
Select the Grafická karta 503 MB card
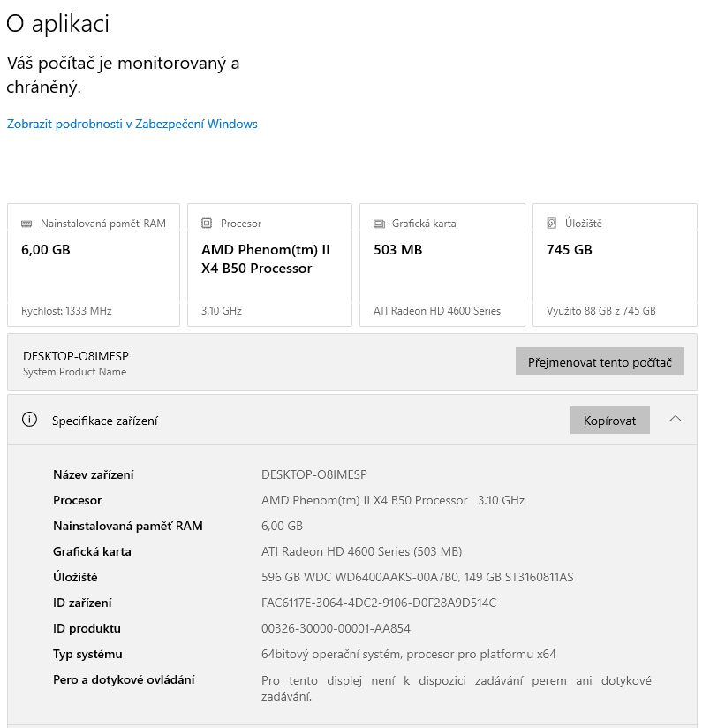[442, 265]
